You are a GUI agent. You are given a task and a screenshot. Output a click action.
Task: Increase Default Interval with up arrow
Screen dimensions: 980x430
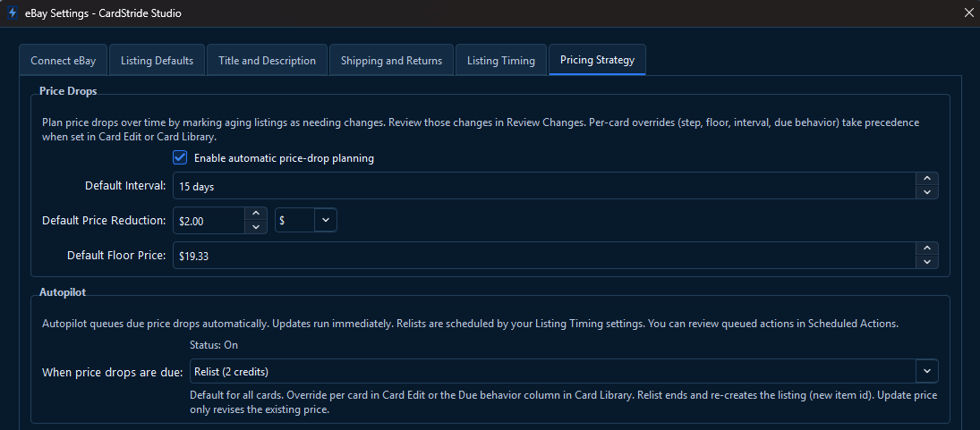click(x=927, y=180)
